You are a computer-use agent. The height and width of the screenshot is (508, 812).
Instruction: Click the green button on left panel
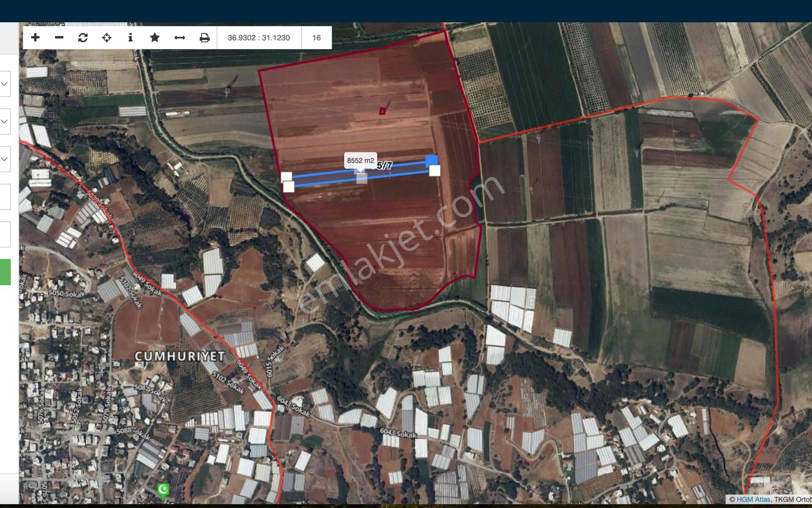click(5, 272)
